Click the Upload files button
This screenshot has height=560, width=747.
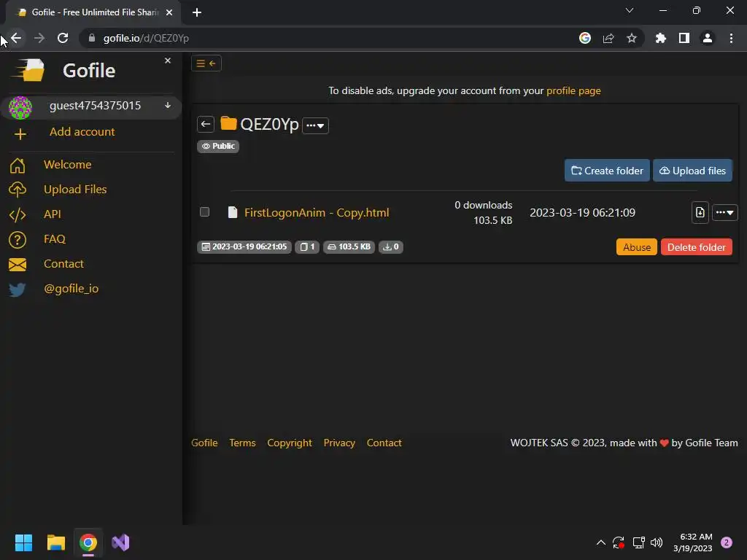[x=693, y=171]
